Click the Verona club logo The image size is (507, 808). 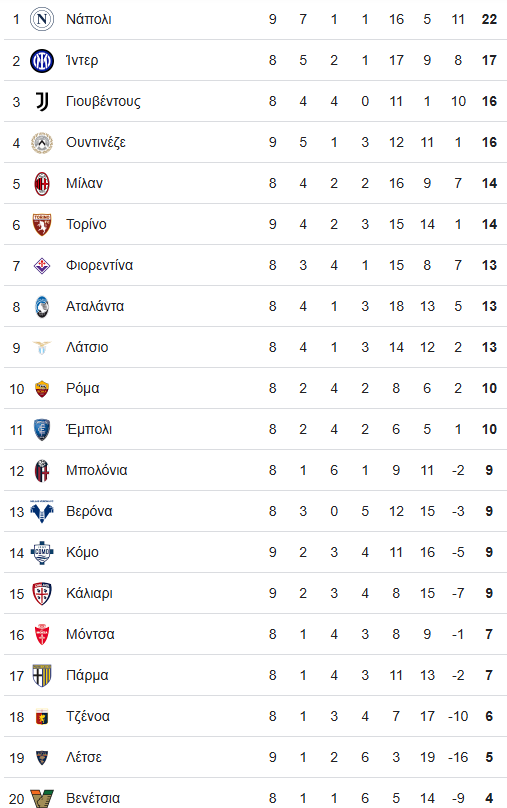point(42,512)
